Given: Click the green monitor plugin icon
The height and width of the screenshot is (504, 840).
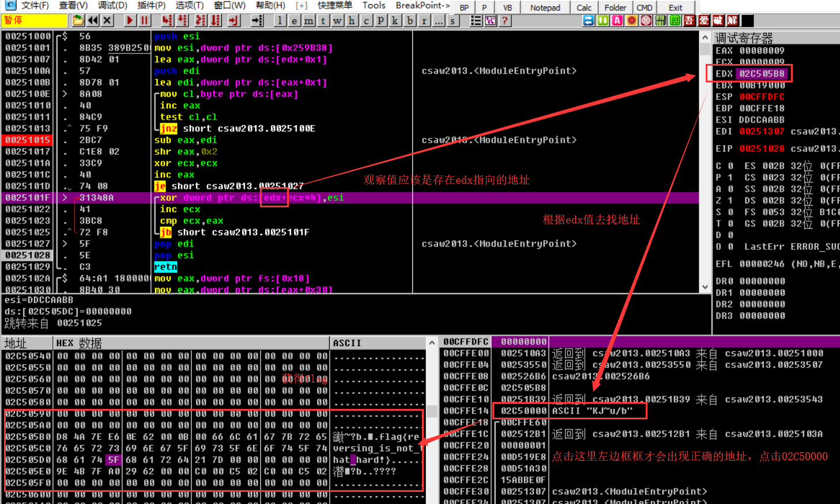Looking at the screenshot, I should (x=675, y=21).
